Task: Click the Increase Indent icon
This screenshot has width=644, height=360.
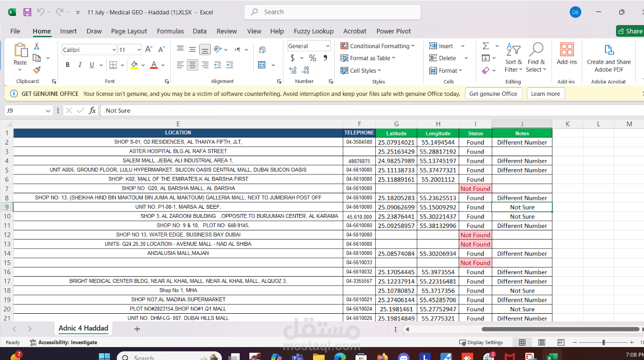Action: [x=229, y=65]
